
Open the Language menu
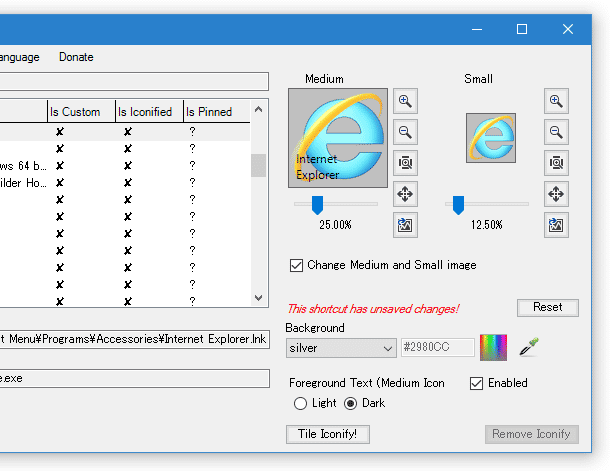(x=19, y=57)
